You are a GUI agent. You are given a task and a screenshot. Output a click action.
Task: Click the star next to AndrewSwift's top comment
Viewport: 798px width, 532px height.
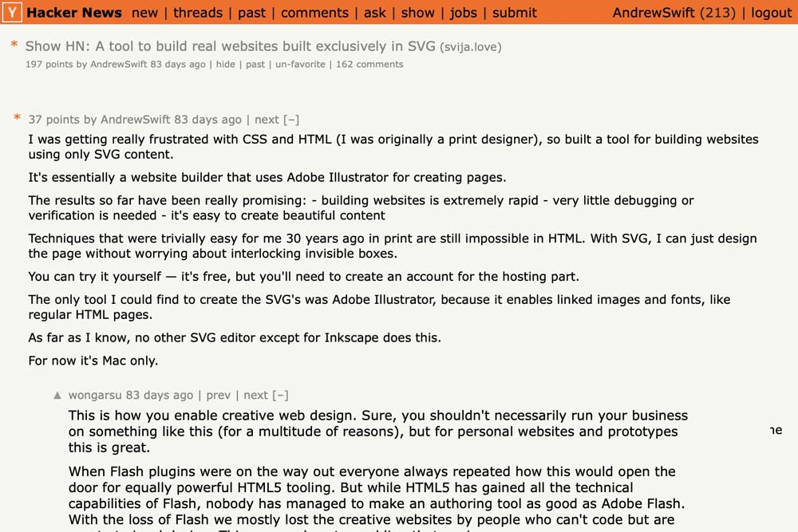[17, 118]
